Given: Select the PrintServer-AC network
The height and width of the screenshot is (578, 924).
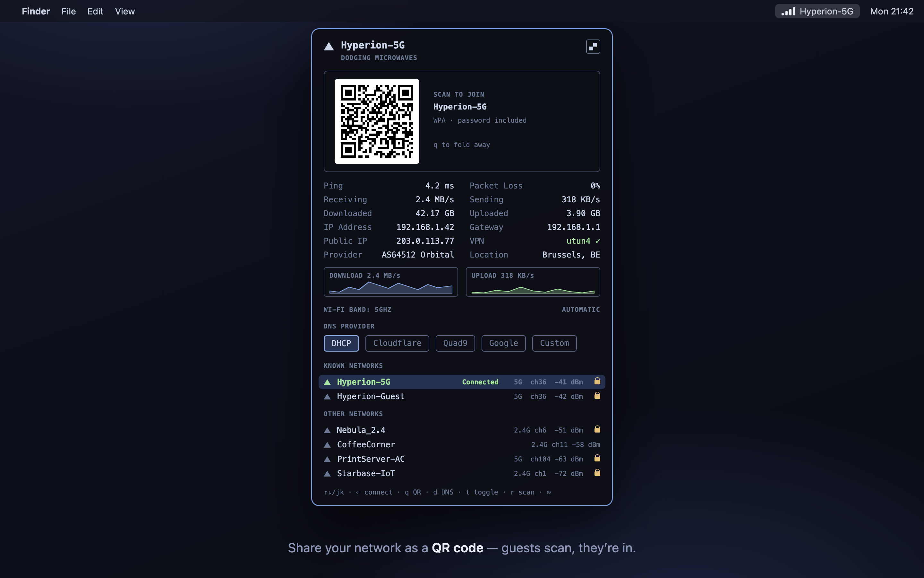Looking at the screenshot, I should point(462,459).
